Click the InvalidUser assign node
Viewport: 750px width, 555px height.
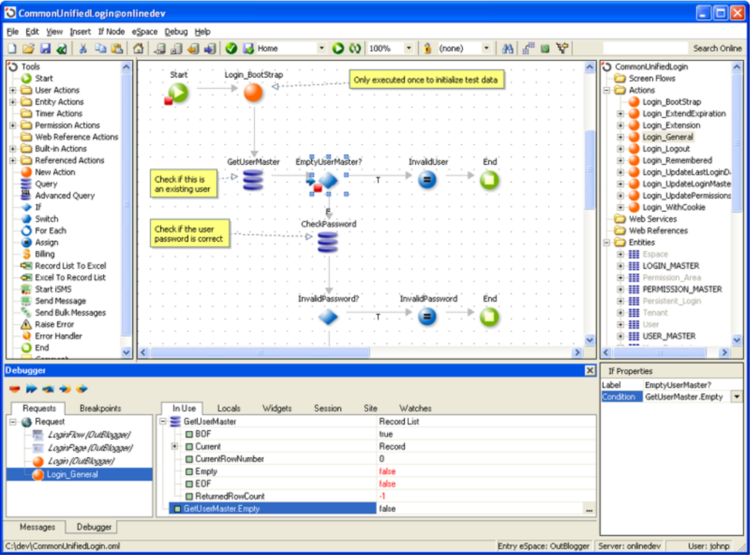point(427,180)
